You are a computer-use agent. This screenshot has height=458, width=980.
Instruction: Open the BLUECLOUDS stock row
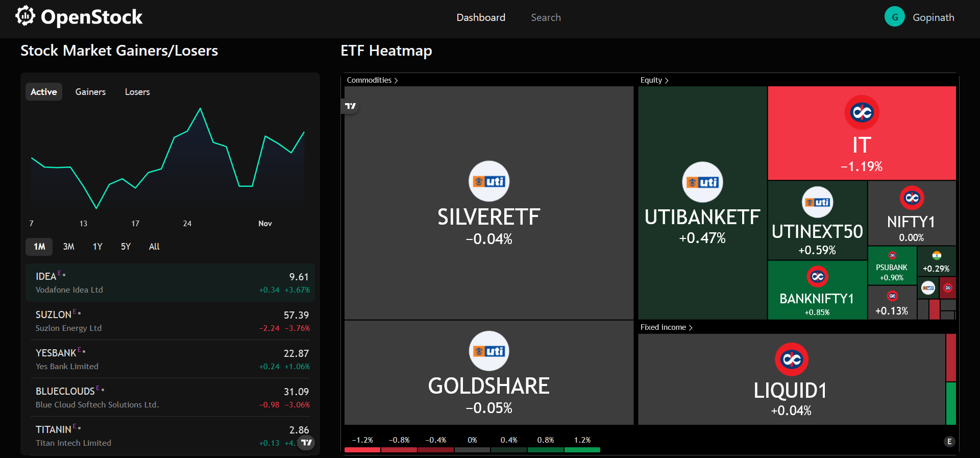pyautogui.click(x=170, y=397)
